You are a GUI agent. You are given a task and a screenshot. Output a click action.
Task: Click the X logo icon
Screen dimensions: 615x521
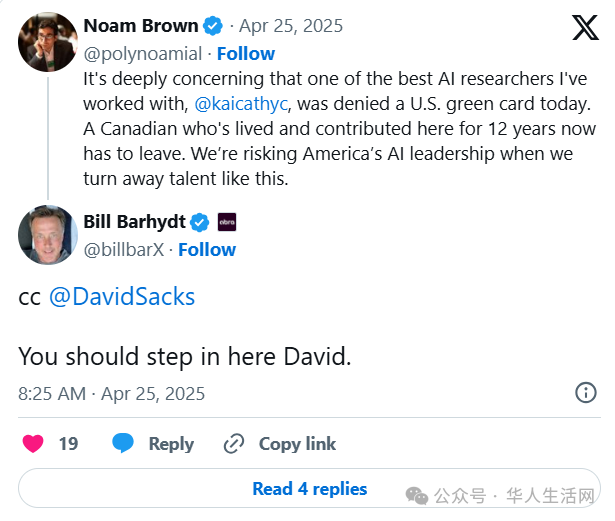[585, 27]
